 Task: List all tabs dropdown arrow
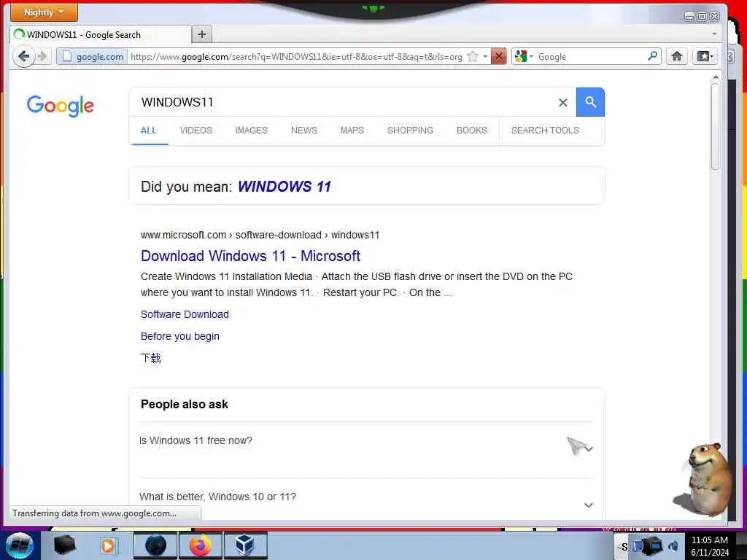pos(714,34)
